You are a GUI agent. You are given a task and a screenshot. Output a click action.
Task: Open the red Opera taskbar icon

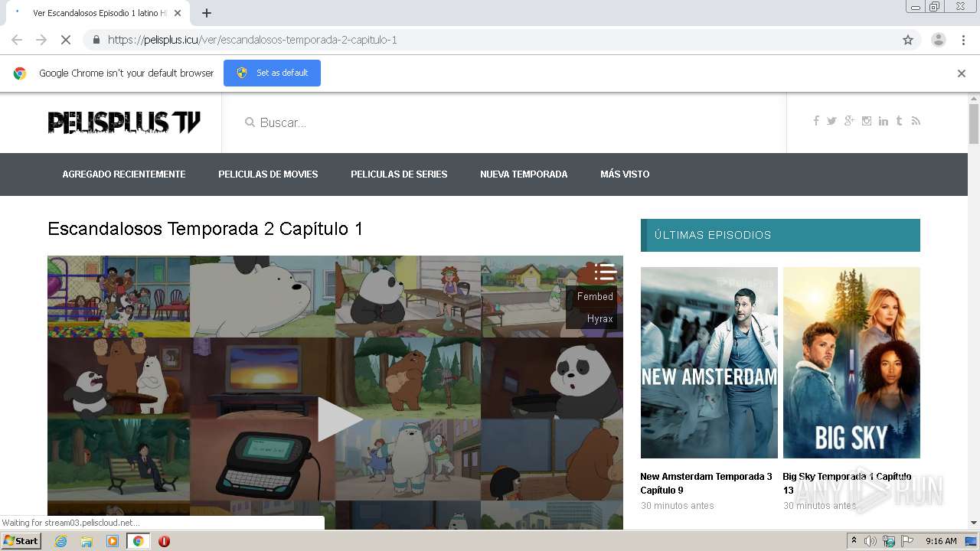pyautogui.click(x=164, y=541)
